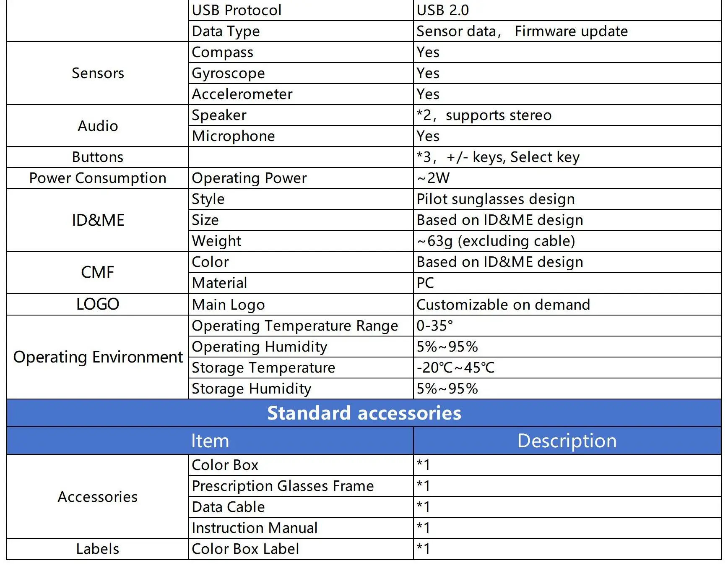728x566 pixels.
Task: Click the Instruction Manual cell
Action: click(x=301, y=528)
